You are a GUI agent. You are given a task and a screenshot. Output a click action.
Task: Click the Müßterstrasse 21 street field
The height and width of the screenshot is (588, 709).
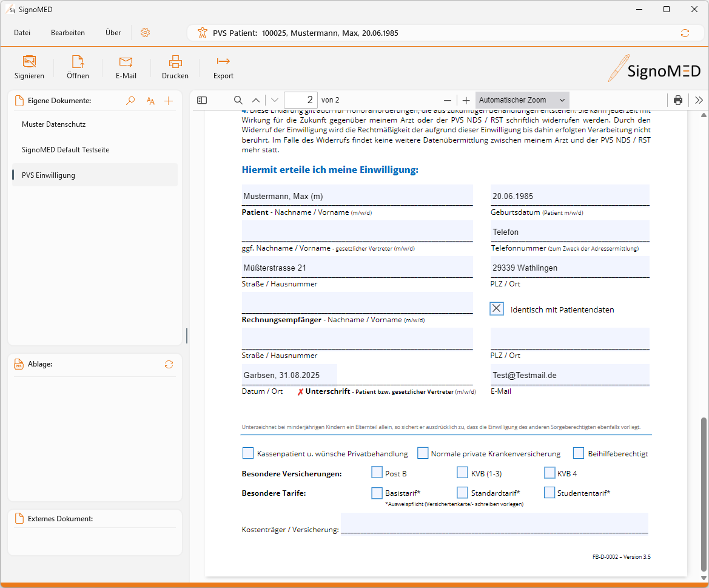coord(357,267)
